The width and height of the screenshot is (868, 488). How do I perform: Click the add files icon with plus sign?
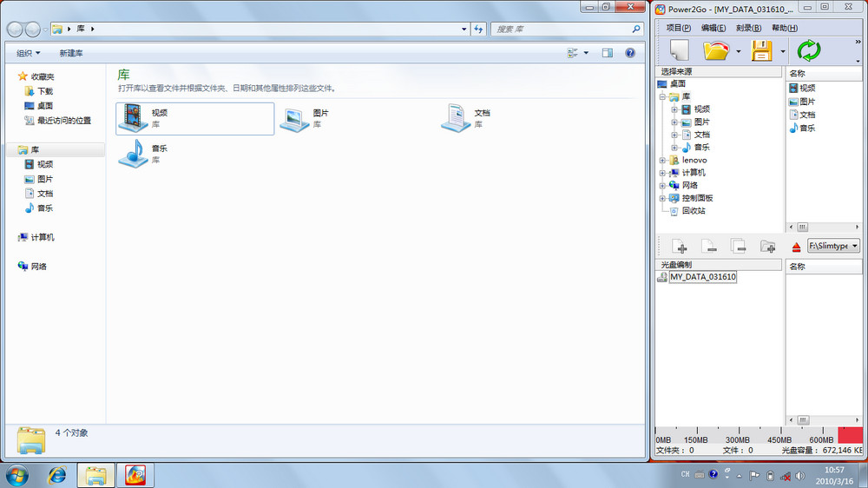[680, 247]
